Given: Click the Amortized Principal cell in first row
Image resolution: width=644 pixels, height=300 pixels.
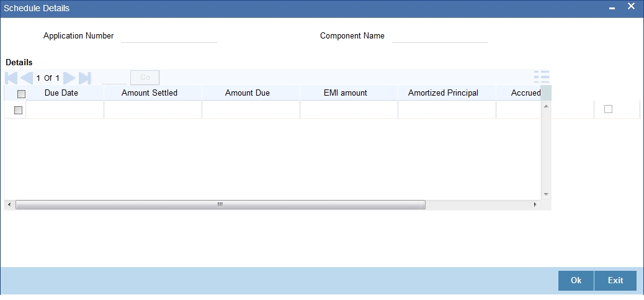Looking at the screenshot, I should tap(447, 110).
